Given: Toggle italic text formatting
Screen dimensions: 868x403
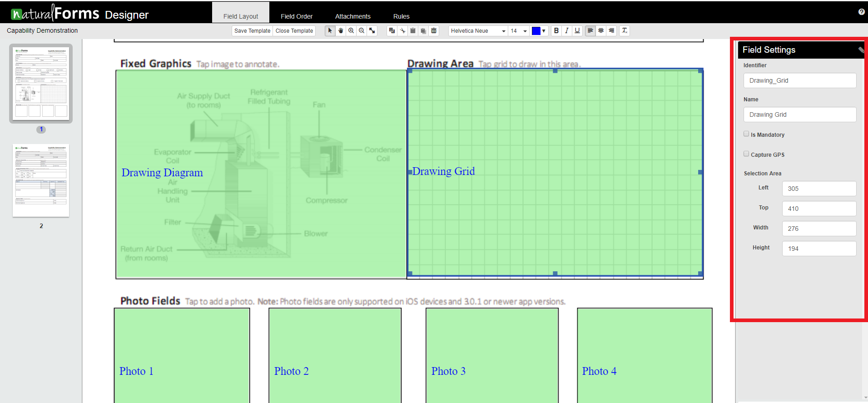Looking at the screenshot, I should coord(567,31).
